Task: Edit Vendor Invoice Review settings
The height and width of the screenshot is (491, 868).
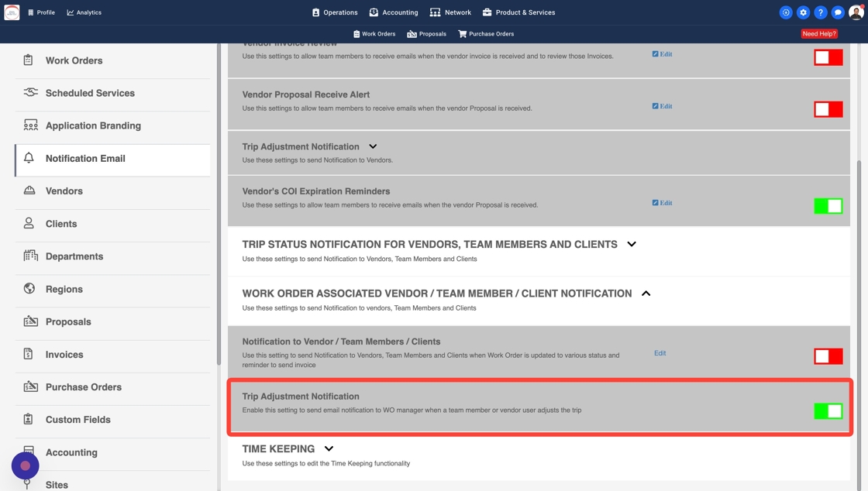Action: click(x=662, y=54)
